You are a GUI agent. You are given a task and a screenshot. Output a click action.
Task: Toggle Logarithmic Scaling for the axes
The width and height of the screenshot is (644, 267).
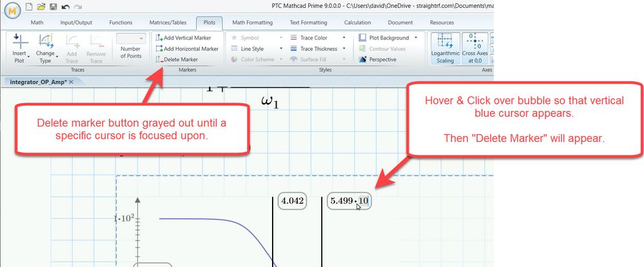pyautogui.click(x=445, y=49)
